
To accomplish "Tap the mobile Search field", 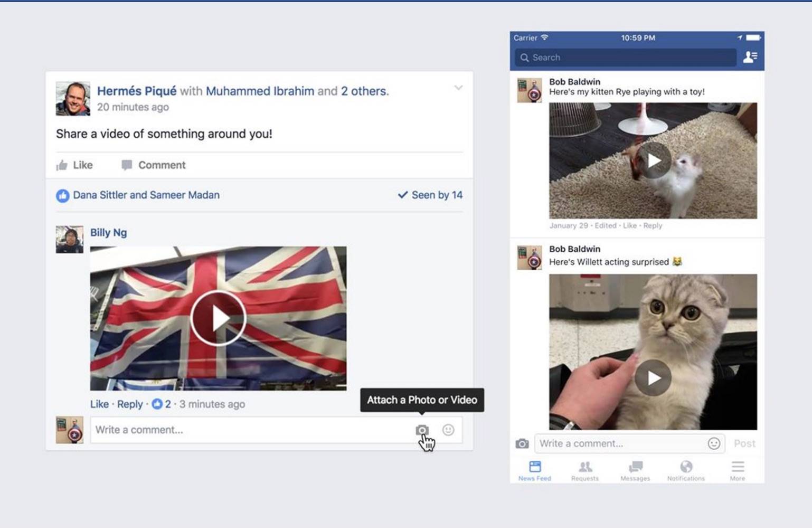I will click(626, 58).
